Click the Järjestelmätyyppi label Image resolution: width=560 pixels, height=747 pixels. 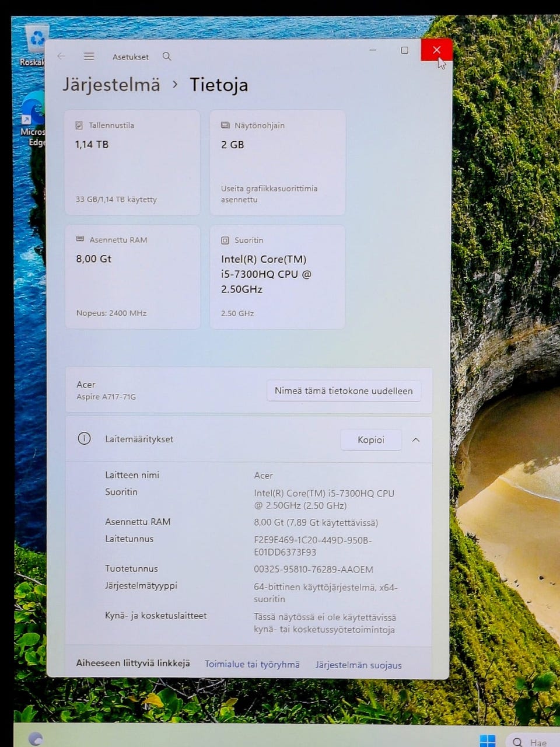tap(141, 585)
